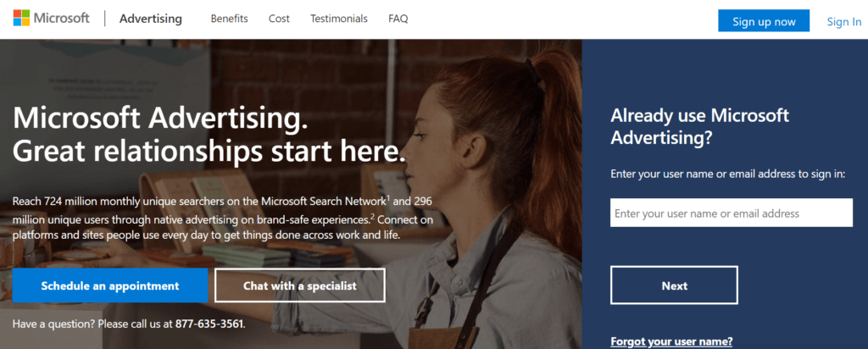Open the Forgot your user name link
The image size is (868, 349).
[671, 341]
